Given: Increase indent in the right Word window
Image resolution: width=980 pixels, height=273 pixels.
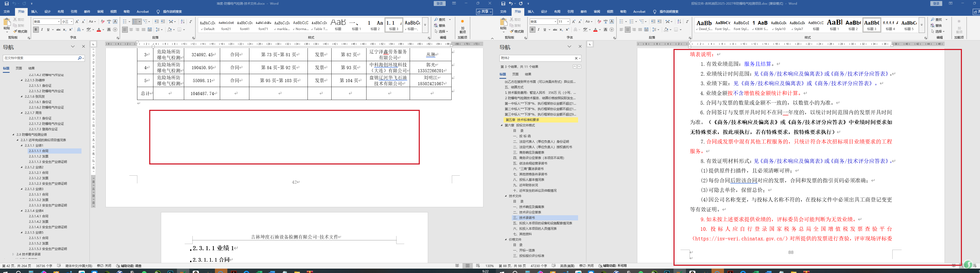Looking at the screenshot, I should pyautogui.click(x=659, y=22).
